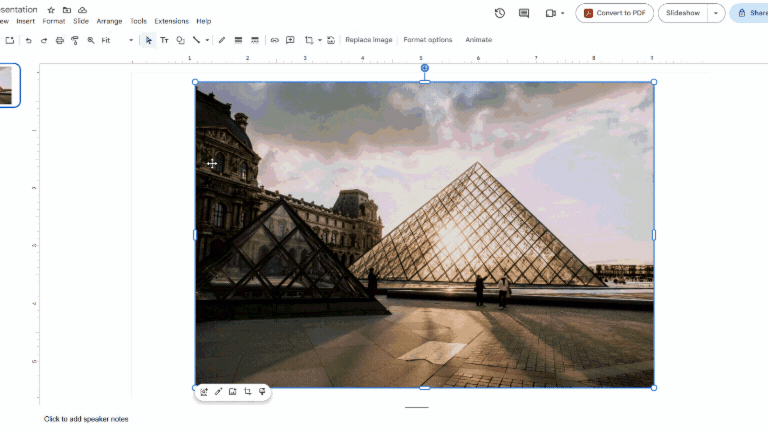Image resolution: width=768 pixels, height=432 pixels.
Task: Expand the video call options arrow
Action: point(562,13)
